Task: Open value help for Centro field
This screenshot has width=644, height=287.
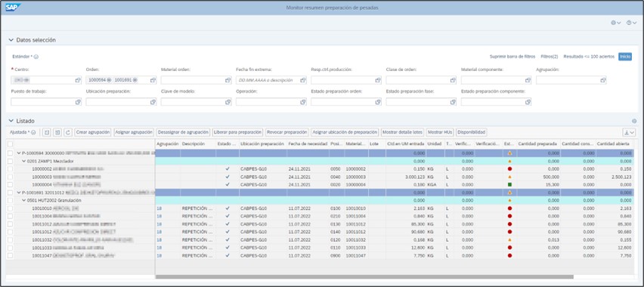Action: pos(78,80)
